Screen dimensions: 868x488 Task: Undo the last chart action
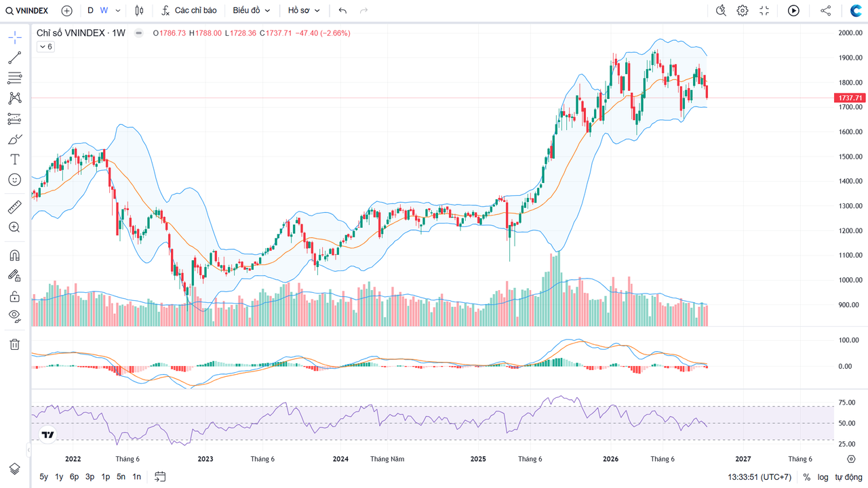[x=342, y=11]
